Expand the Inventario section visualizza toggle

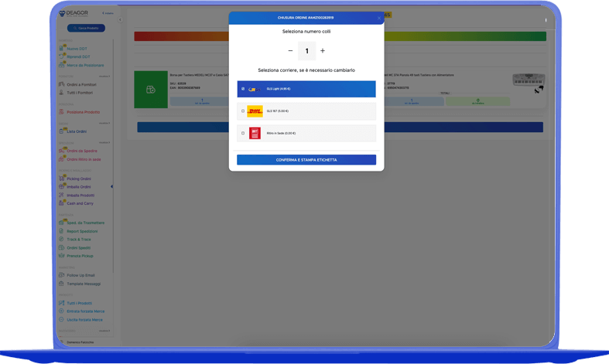pos(104,331)
